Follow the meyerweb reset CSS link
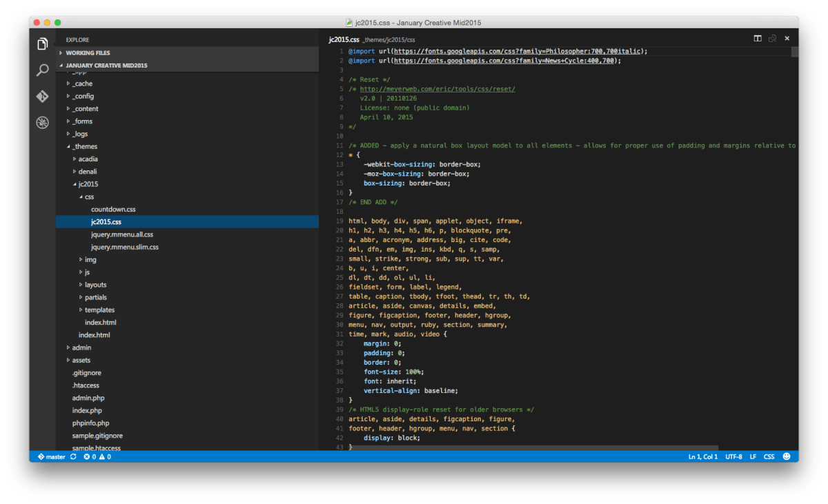The image size is (828, 504). click(437, 89)
